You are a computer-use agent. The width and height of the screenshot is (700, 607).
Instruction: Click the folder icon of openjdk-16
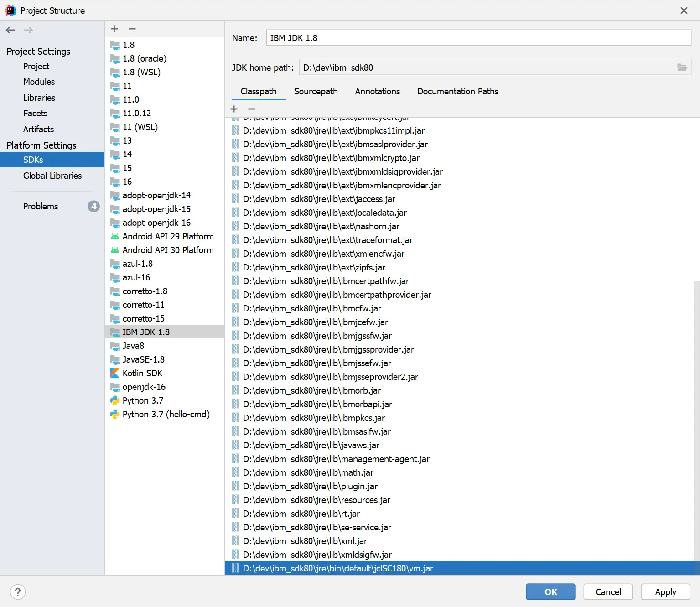115,387
